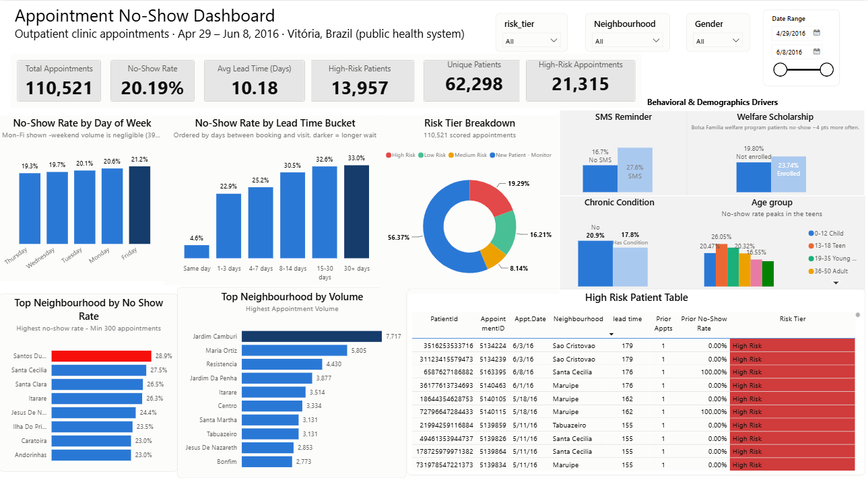Select the No SMS bar 16.7%
The image size is (868, 478).
click(x=600, y=179)
